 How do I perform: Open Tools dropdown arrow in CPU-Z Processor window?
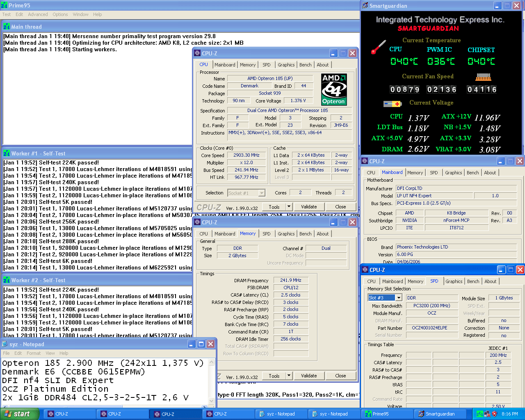point(289,207)
